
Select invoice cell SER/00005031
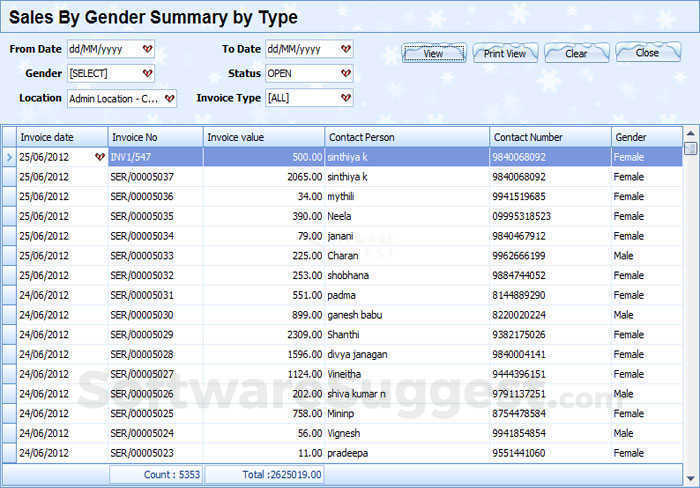pos(156,295)
